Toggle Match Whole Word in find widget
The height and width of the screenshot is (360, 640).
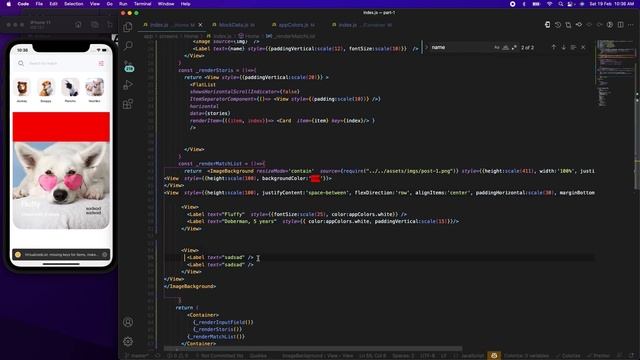[x=505, y=47]
